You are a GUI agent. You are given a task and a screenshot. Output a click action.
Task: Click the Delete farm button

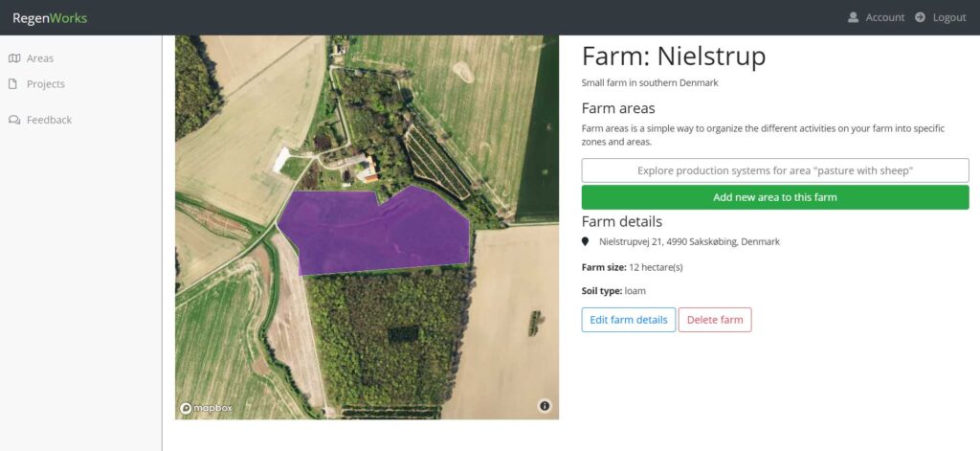coord(715,320)
